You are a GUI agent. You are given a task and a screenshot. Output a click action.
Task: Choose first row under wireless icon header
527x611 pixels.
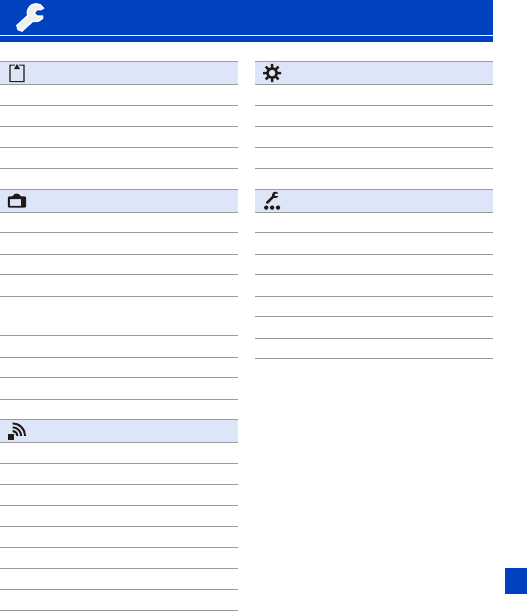119,453
